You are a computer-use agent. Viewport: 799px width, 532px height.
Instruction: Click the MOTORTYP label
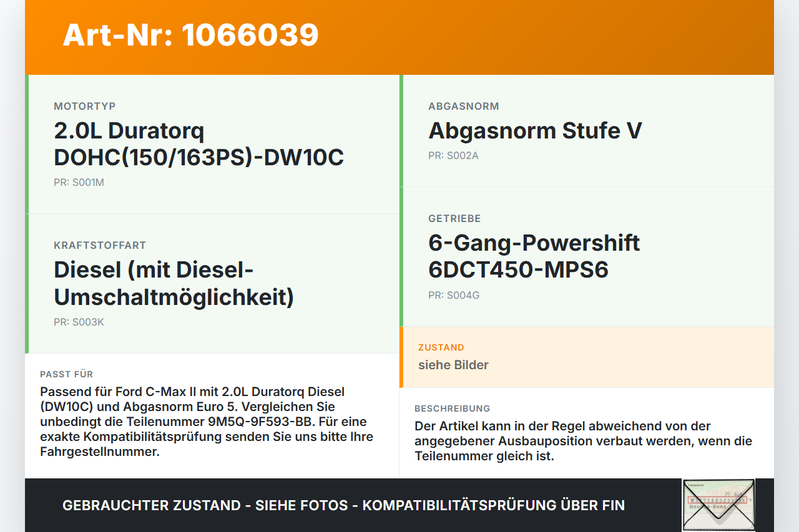85,106
